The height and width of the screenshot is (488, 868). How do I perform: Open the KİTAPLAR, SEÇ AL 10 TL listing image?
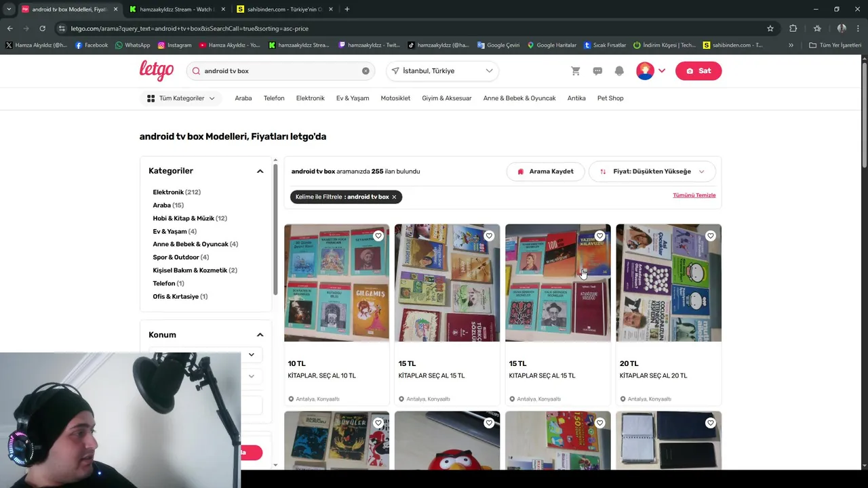[336, 283]
